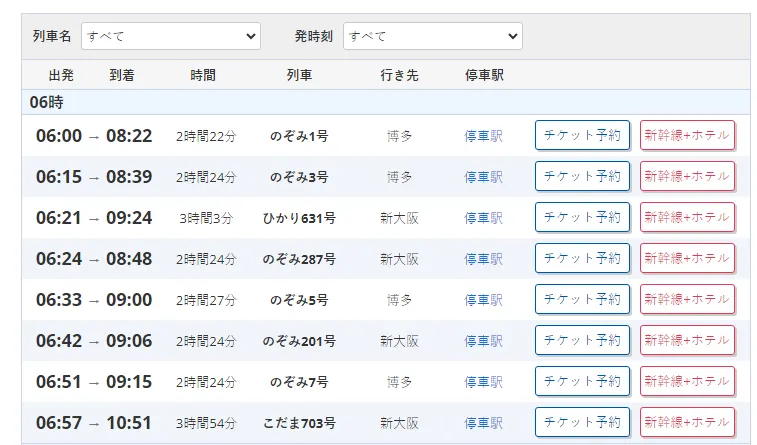Click 新幹線+ホテル for のぞみ3号

[x=687, y=176]
